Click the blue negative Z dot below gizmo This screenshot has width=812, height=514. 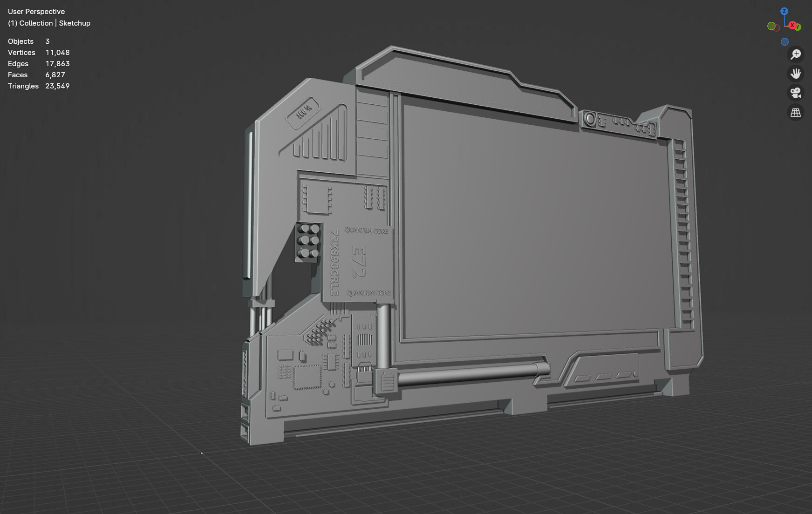pos(785,42)
